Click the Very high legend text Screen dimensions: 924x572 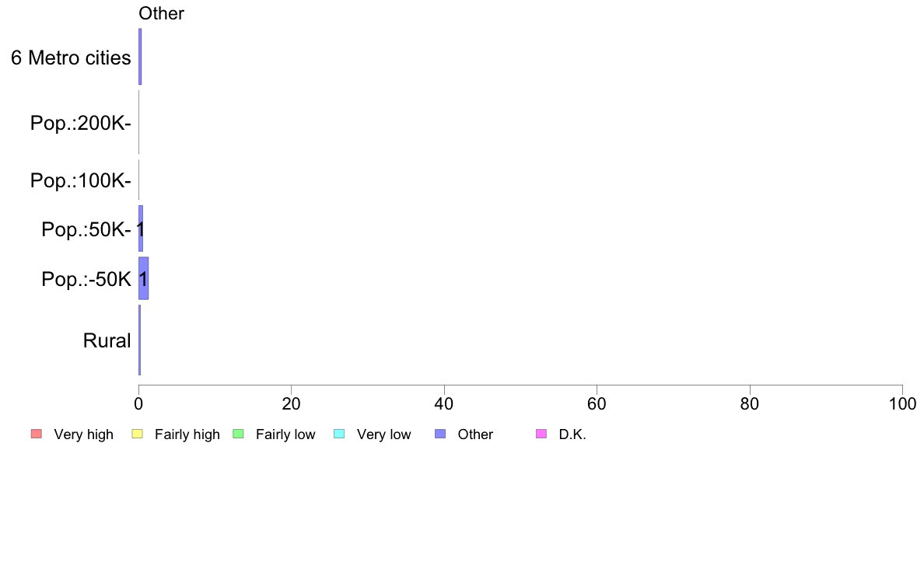(x=84, y=434)
